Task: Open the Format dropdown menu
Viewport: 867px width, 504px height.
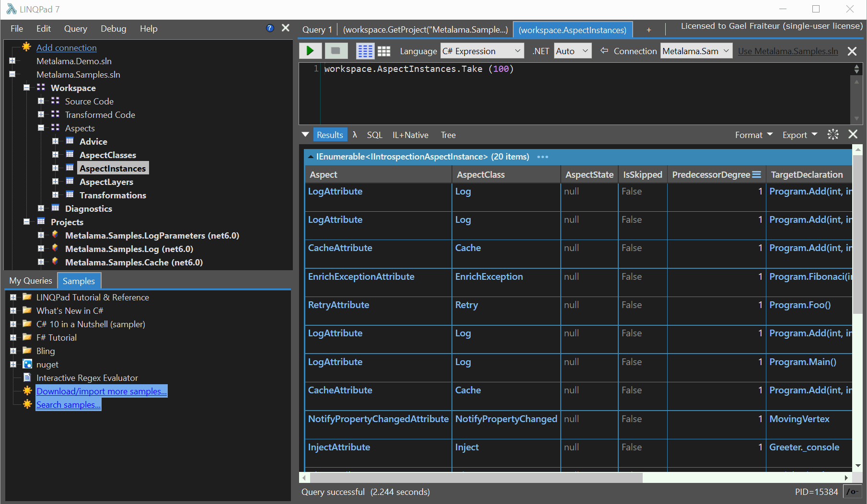Action: [x=754, y=135]
